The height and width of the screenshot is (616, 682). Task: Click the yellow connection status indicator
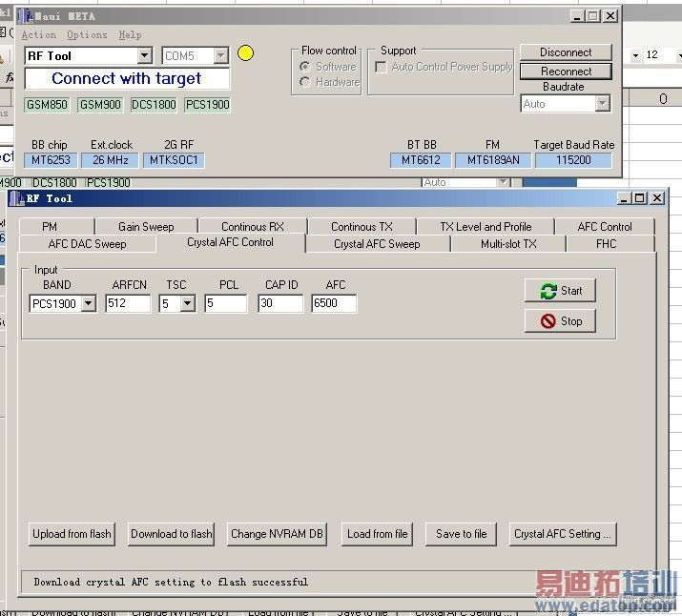245,53
